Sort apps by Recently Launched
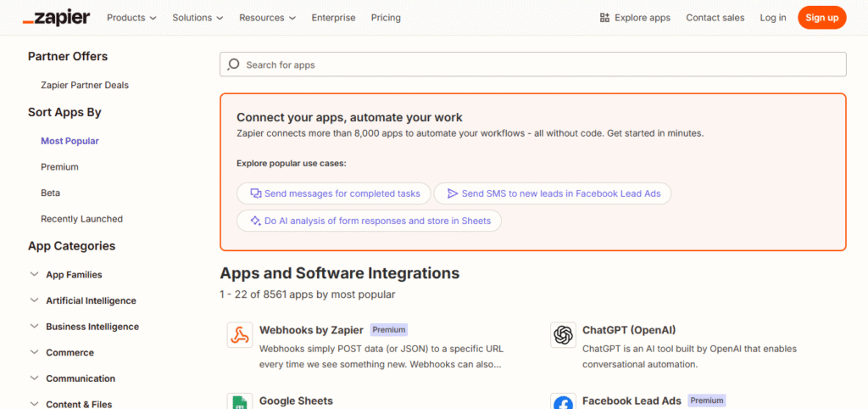 pos(82,219)
